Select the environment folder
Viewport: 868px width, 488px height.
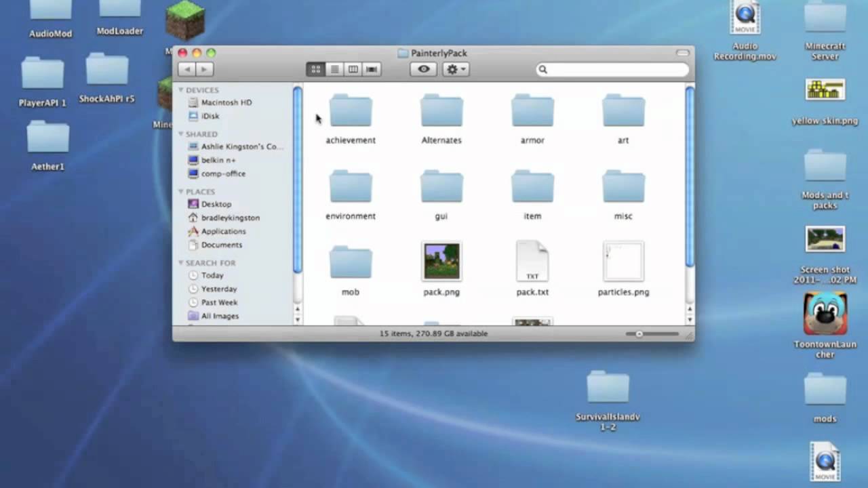point(351,186)
